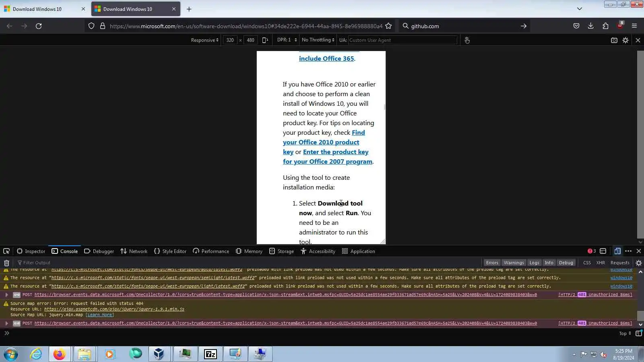Open the Save to Pocket icon

point(576,26)
